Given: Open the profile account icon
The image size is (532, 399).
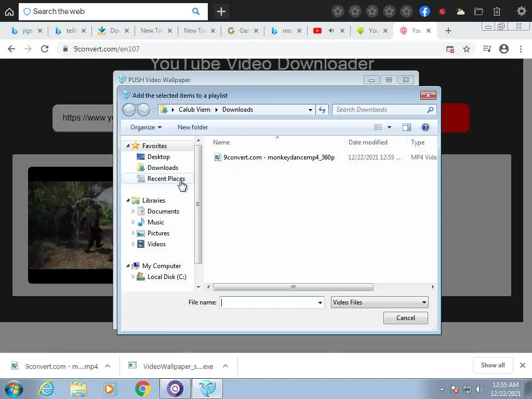Looking at the screenshot, I should click(504, 49).
